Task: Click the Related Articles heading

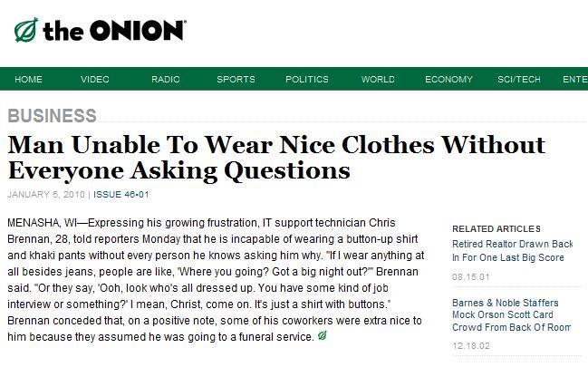Action: click(496, 228)
